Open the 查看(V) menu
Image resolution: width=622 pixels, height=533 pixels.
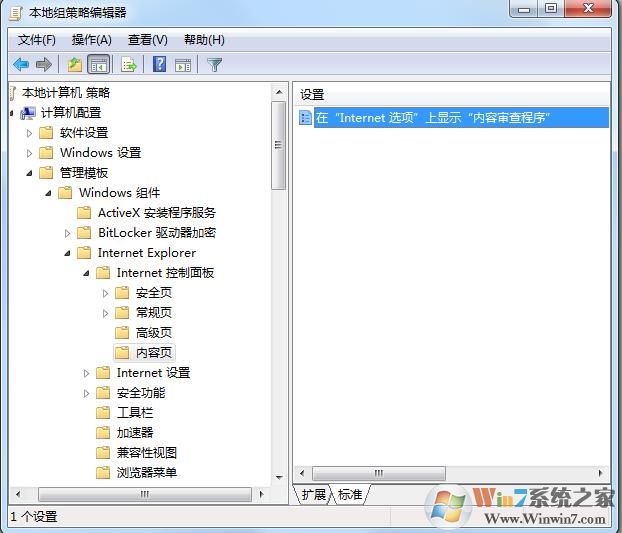click(148, 40)
